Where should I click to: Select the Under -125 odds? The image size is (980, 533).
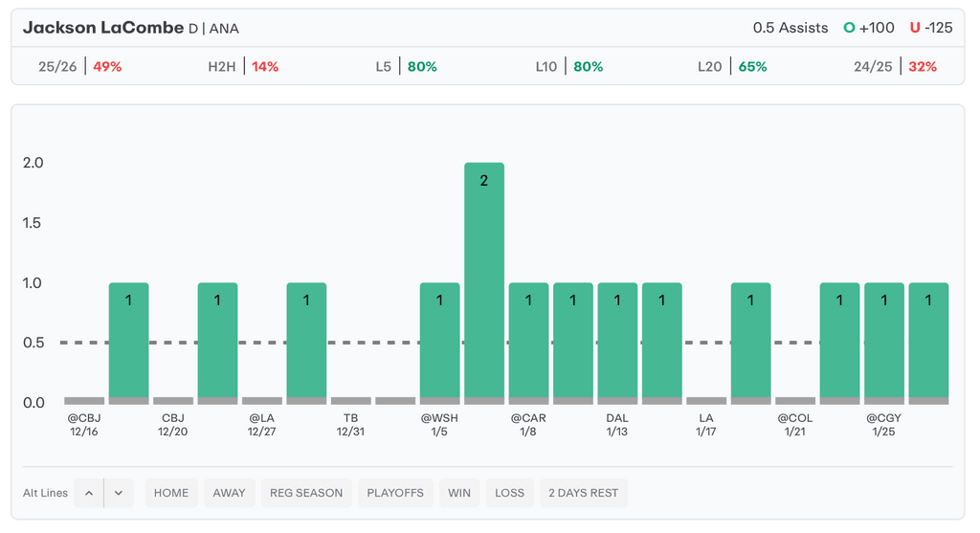pos(931,28)
